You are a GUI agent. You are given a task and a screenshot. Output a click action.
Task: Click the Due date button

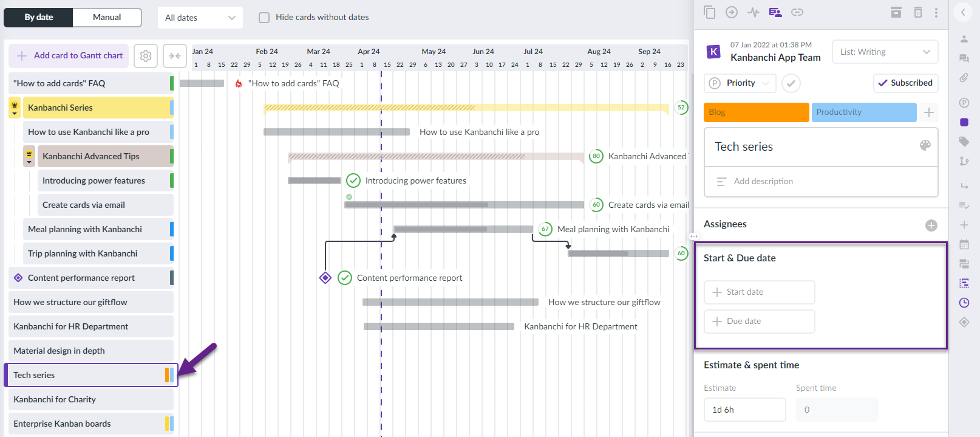(x=759, y=322)
